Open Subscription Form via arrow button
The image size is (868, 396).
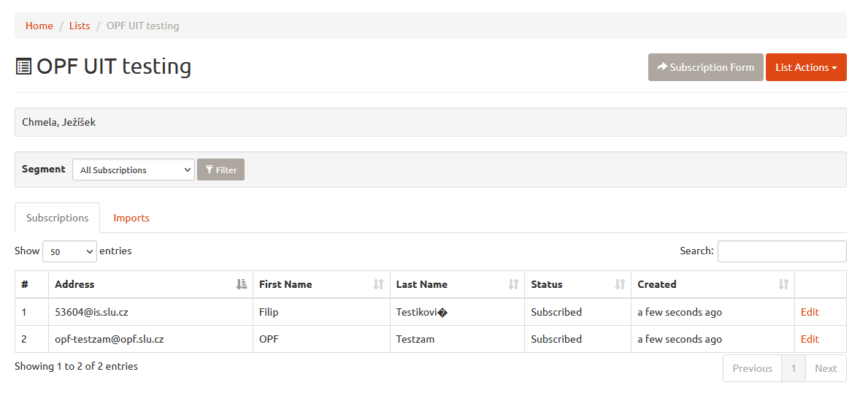(x=705, y=67)
